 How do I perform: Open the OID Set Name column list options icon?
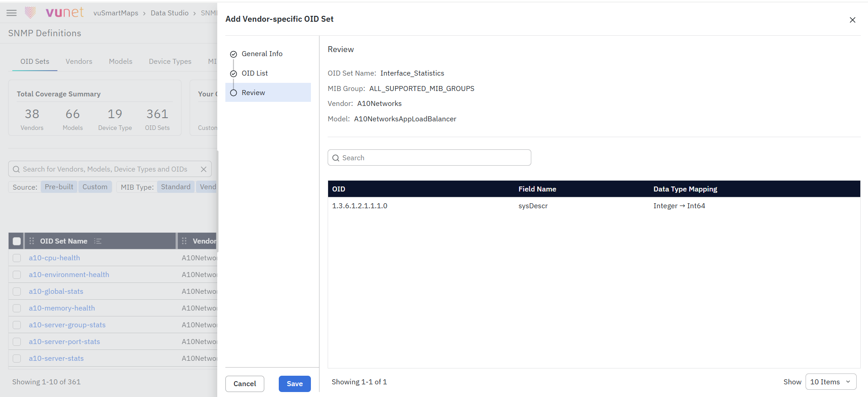point(98,241)
